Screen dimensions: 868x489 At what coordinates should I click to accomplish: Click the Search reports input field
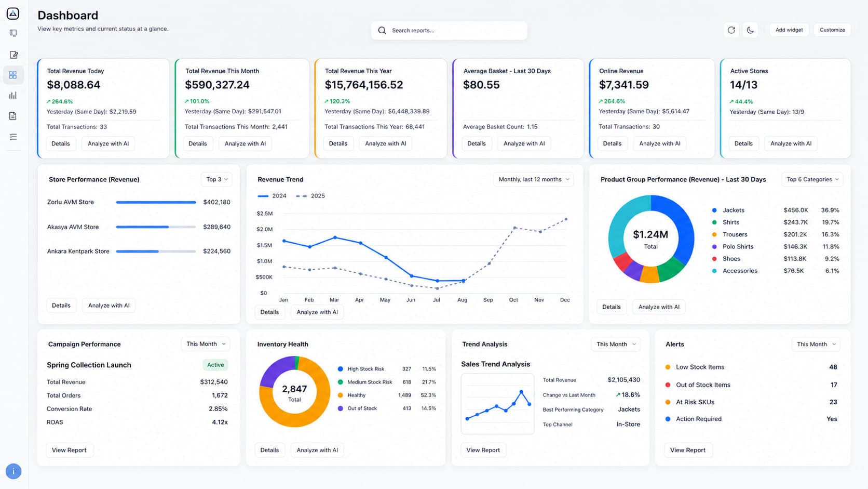(449, 30)
